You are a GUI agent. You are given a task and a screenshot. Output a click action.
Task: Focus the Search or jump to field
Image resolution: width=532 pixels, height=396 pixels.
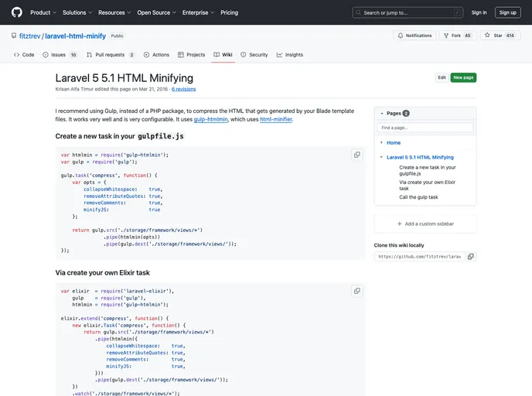tap(408, 12)
